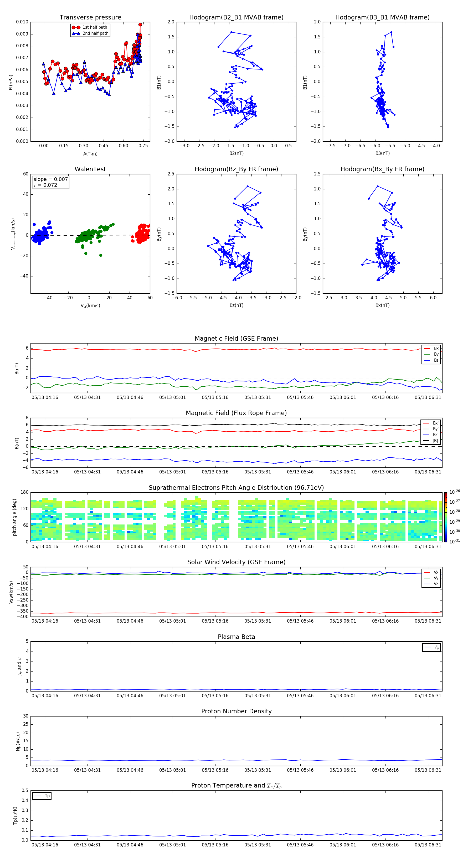Select the Vy legend entry
473x868 pixels.
[431, 578]
